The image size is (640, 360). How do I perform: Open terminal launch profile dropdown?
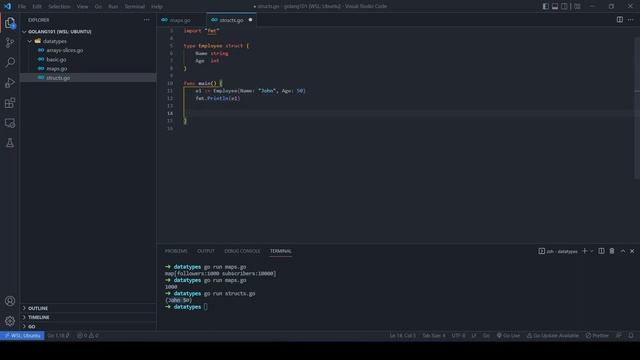point(591,251)
